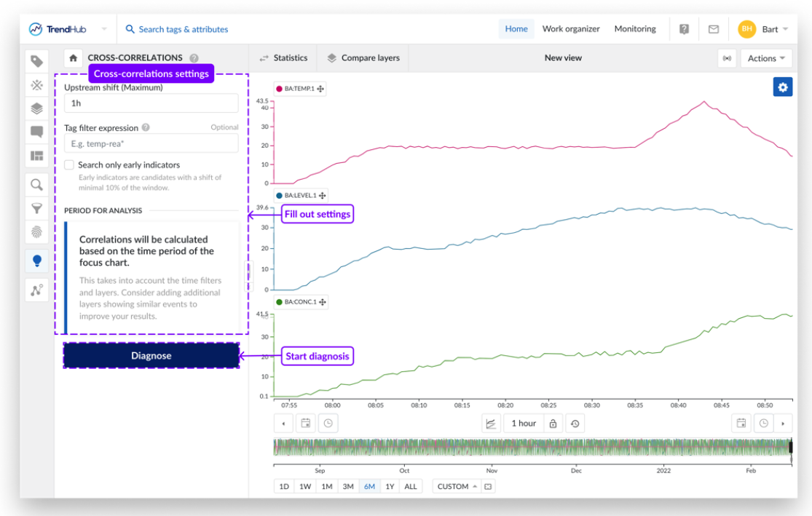Viewport: 812px width, 516px height.
Task: Select the ALL time range
Action: pyautogui.click(x=411, y=486)
